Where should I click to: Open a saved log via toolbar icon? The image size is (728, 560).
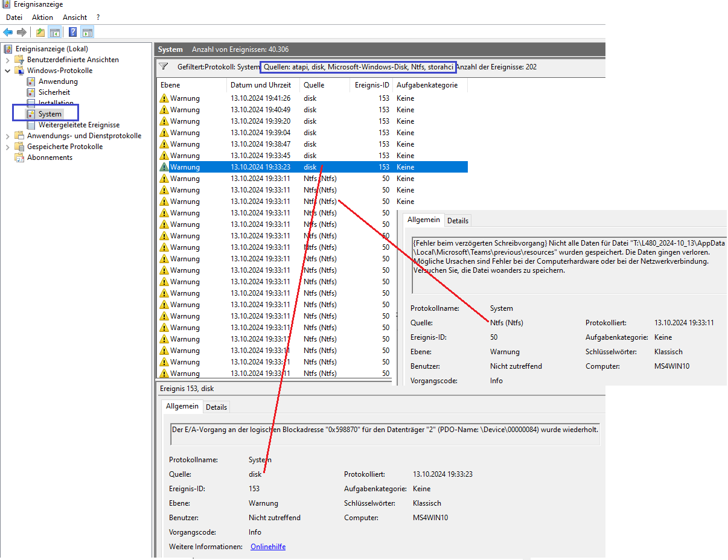[x=40, y=32]
